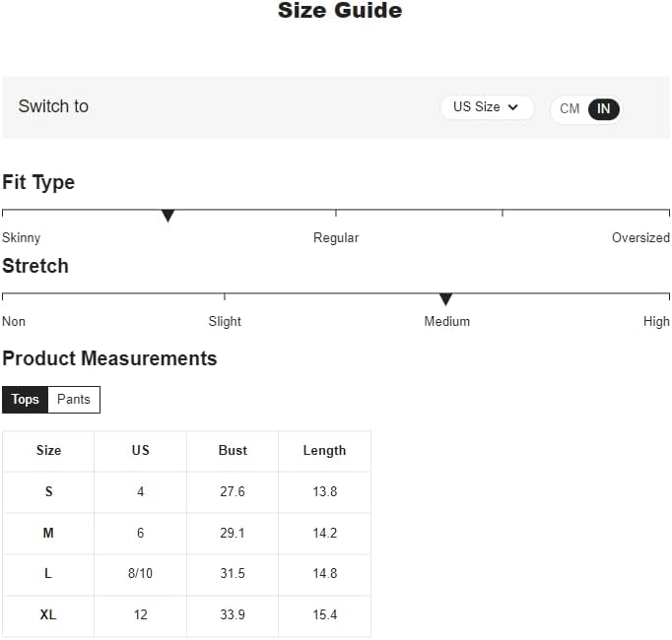Switch measurements to CM
Screen dimensions: 672x640
click(570, 109)
